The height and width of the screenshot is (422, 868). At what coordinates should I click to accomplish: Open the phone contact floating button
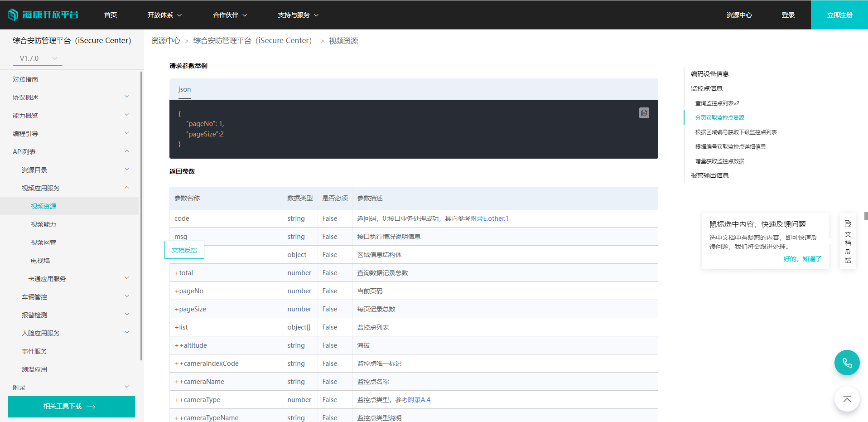coord(847,363)
